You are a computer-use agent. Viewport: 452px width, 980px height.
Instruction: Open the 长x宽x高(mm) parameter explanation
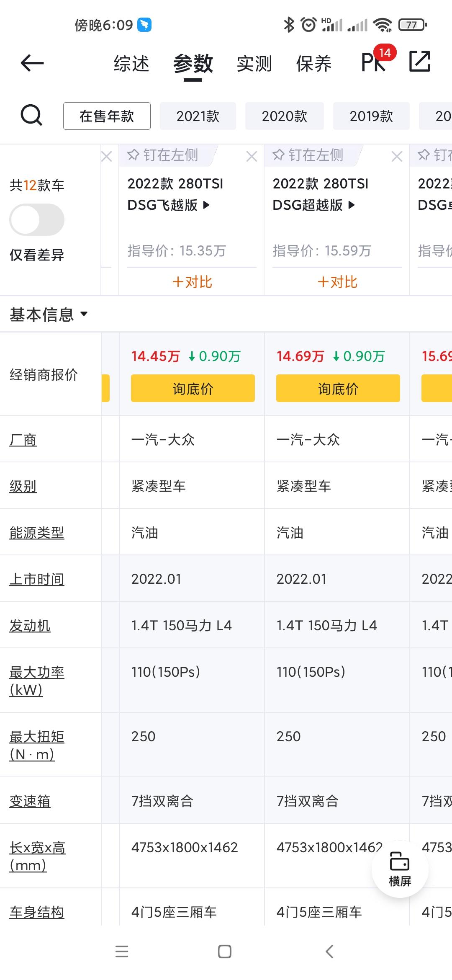[37, 856]
